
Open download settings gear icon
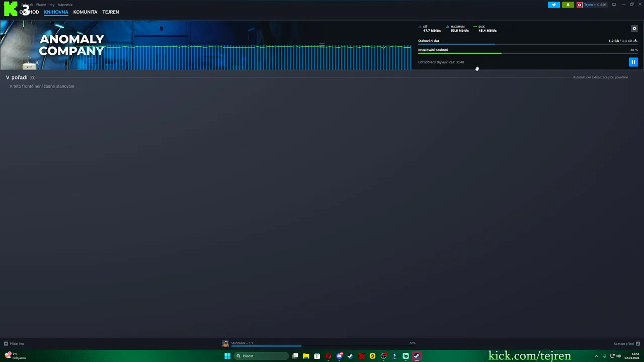pos(634,28)
